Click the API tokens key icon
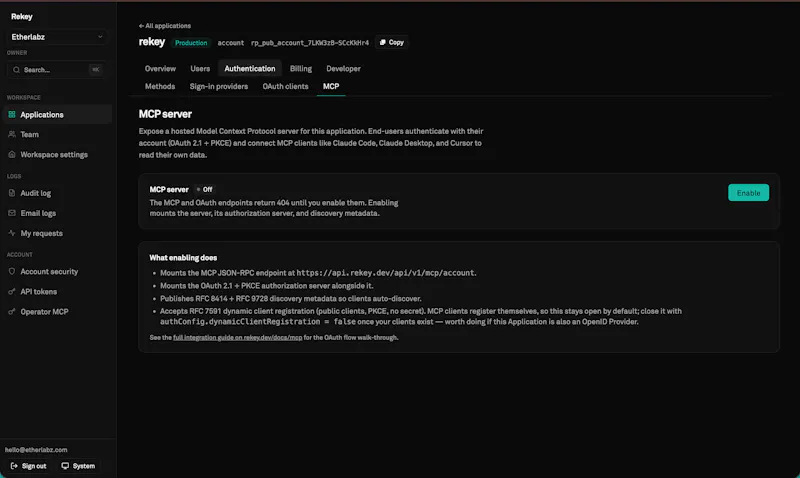This screenshot has width=800, height=478. tap(12, 291)
